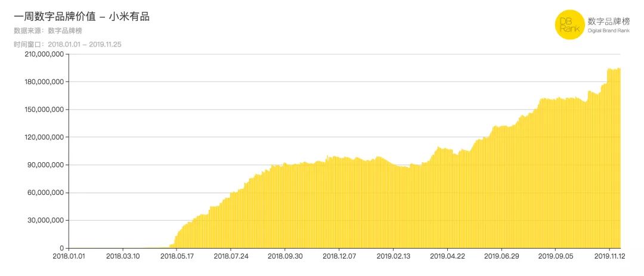Click the 2018.07.24 x-axis date label
Viewport: 644px width, 276px height.
[231, 256]
